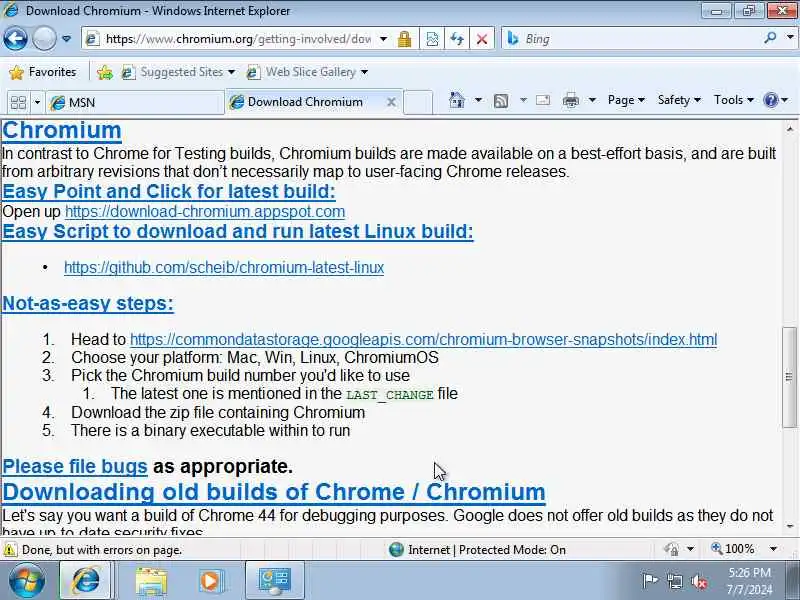Expand zoom level dropdown arrow

[x=773, y=549]
